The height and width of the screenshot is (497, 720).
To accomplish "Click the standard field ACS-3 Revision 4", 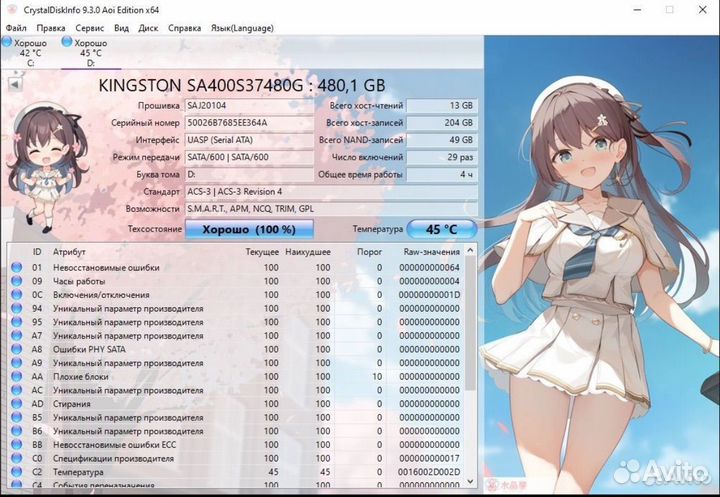I will 331,192.
